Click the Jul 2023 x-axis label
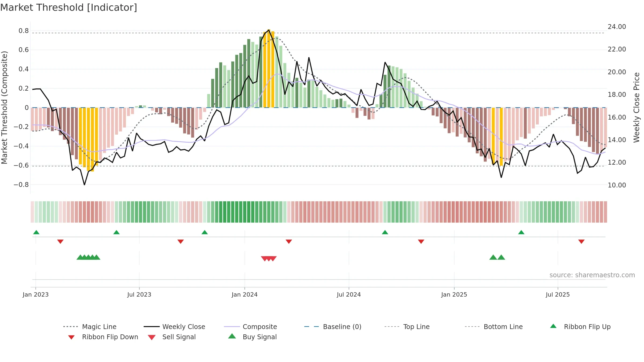This screenshot has width=644, height=362. [139, 294]
